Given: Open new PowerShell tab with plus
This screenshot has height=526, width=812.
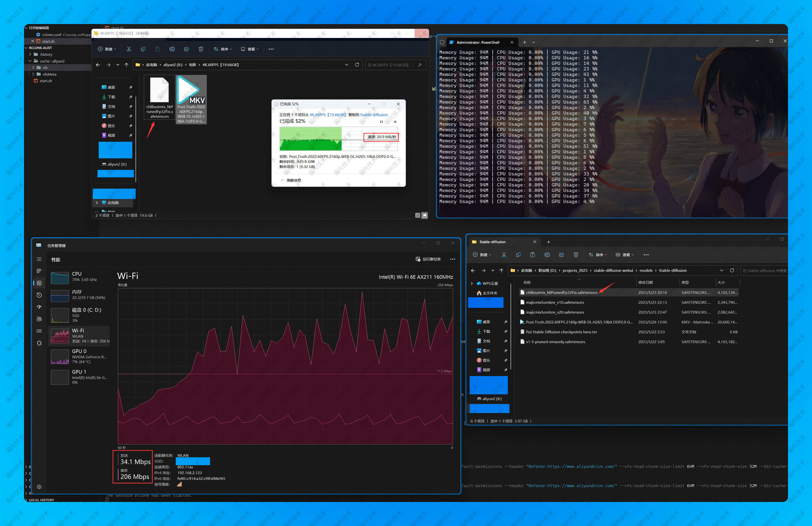Looking at the screenshot, I should tap(524, 42).
